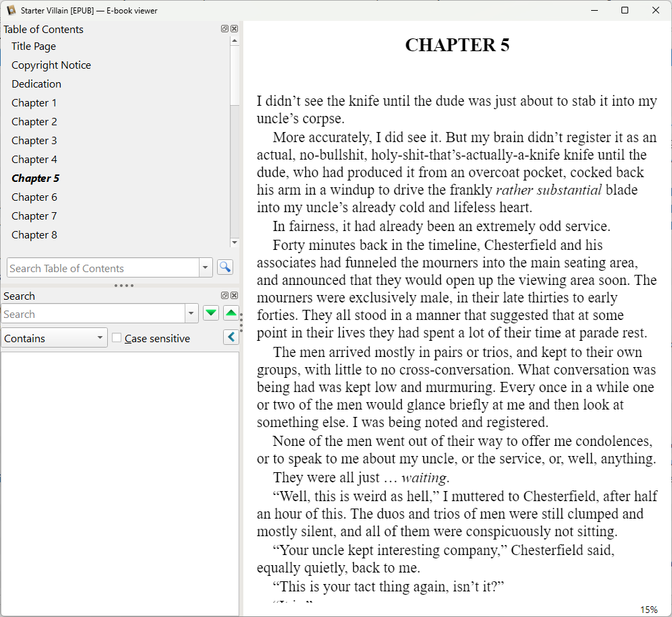
Task: Expand the Search history dropdown arrow
Action: pyautogui.click(x=191, y=313)
